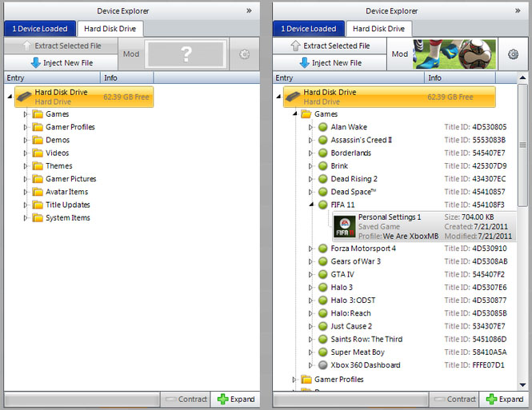Expand the Halo 3: ODST node
The width and height of the screenshot is (532, 410).
[x=311, y=301]
